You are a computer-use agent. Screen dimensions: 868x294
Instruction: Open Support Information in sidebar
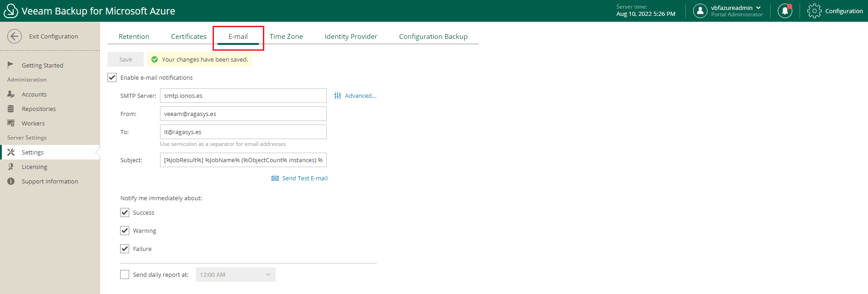[50, 181]
